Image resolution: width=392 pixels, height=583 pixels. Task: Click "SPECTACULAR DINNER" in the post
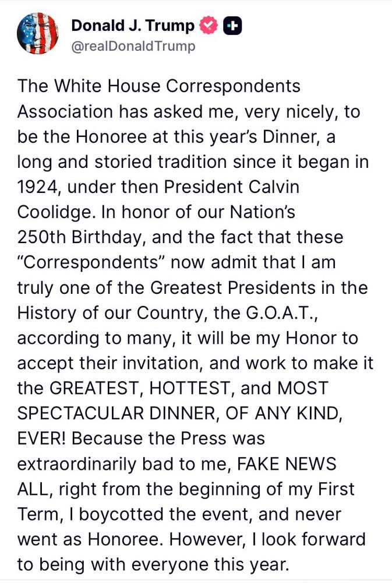118,413
